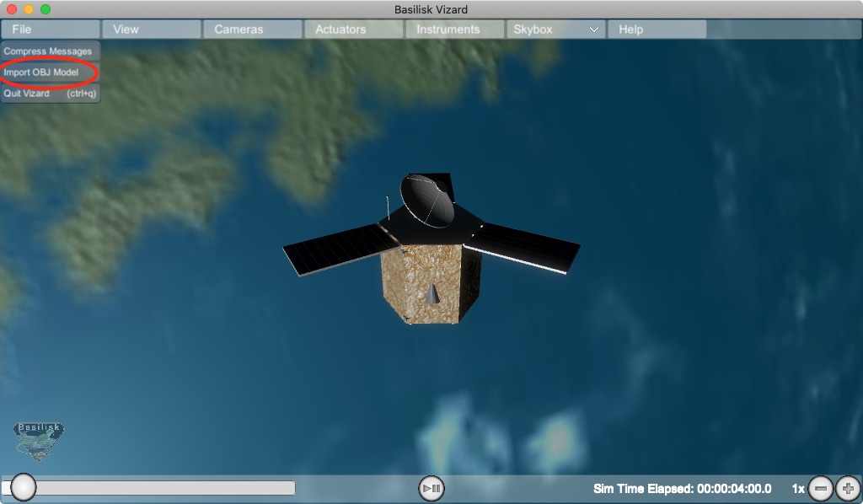The image size is (863, 504).
Task: Select the spacecraft's left solar panel
Action: click(x=335, y=248)
